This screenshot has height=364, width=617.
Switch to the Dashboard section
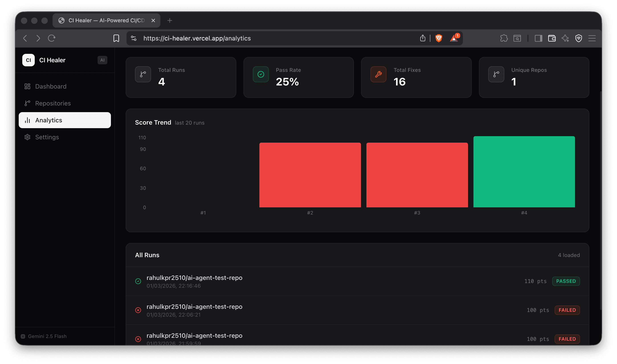[x=51, y=86]
